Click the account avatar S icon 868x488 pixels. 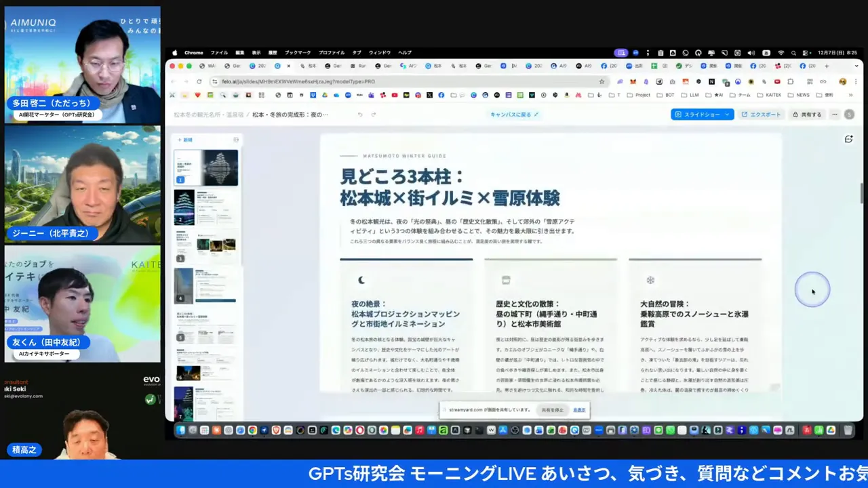pos(849,115)
